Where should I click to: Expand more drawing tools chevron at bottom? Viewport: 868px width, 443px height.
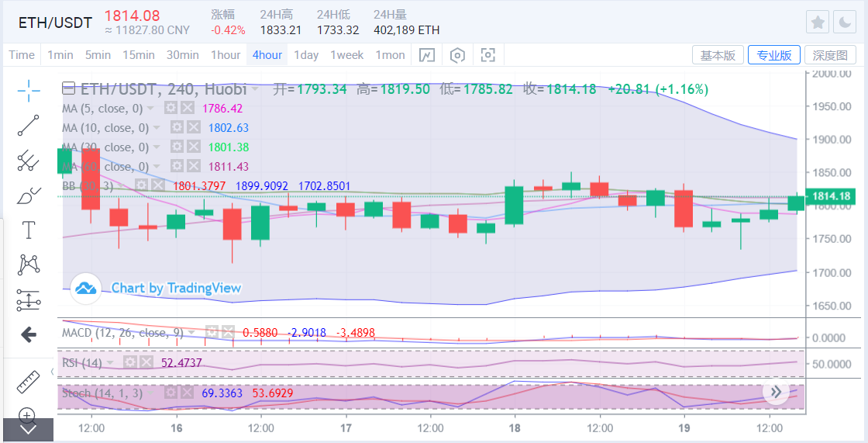28,430
